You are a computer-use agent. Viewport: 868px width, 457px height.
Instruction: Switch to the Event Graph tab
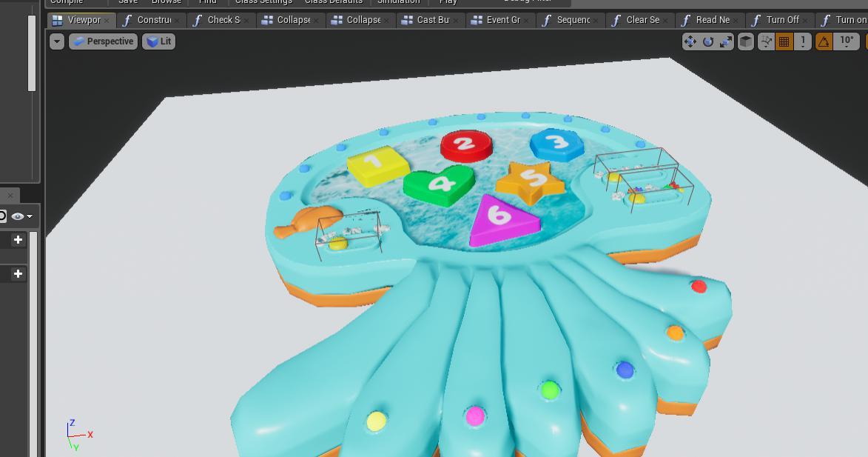[x=498, y=19]
